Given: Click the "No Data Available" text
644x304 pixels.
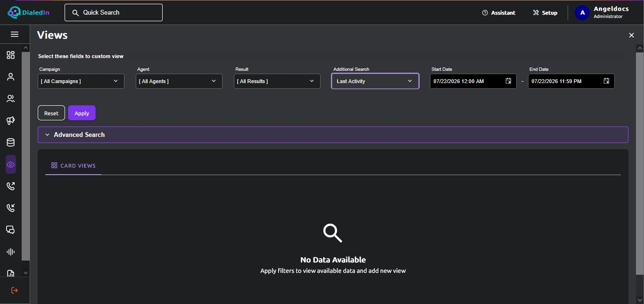Looking at the screenshot, I should coord(333,260).
